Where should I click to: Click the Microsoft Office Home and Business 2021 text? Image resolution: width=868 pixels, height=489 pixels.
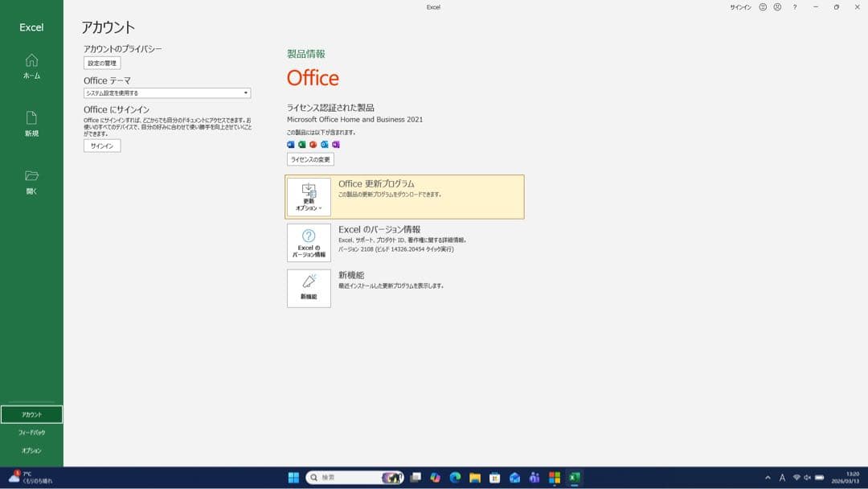point(354,119)
